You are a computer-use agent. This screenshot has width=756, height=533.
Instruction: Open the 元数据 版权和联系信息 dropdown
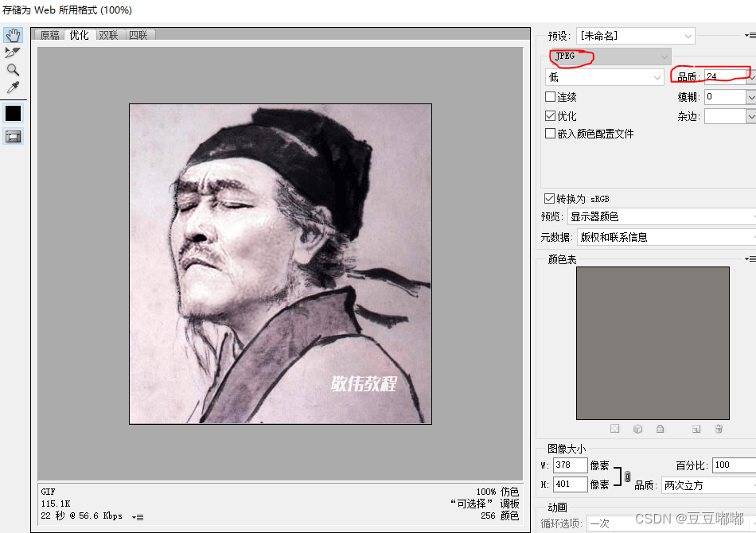[666, 237]
